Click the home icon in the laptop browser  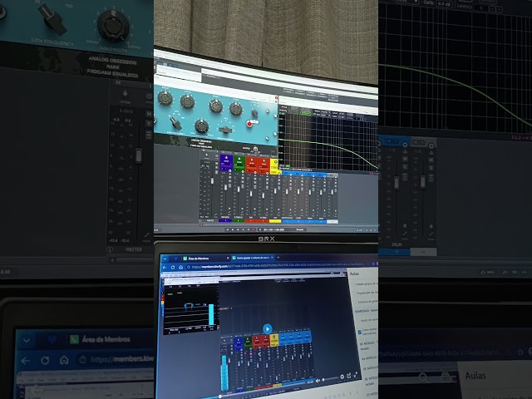(x=181, y=268)
